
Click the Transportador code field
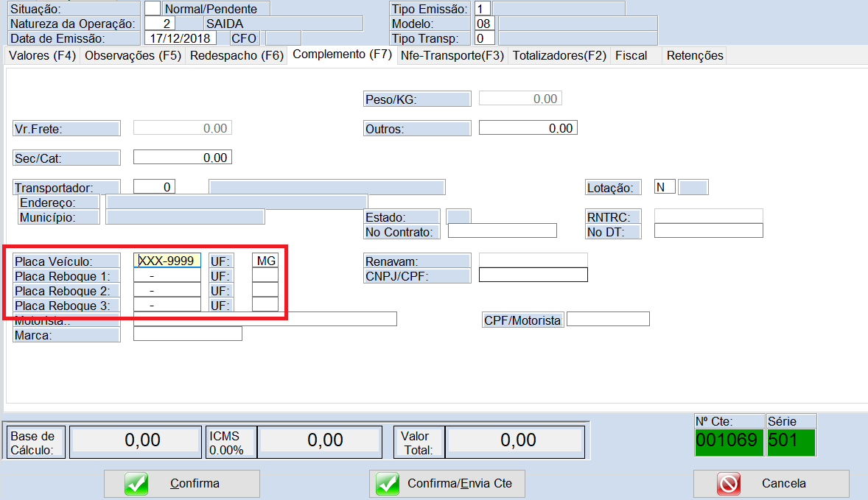[154, 187]
